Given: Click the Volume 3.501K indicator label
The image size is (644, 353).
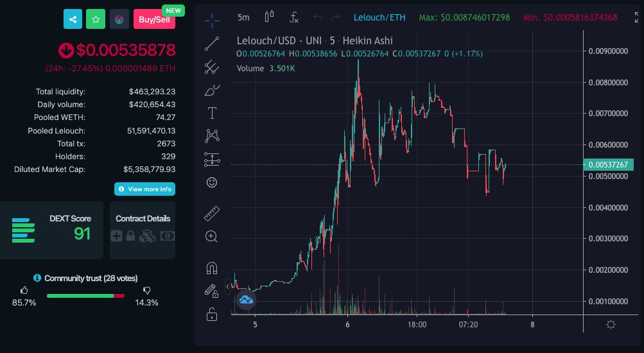Looking at the screenshot, I should 266,69.
